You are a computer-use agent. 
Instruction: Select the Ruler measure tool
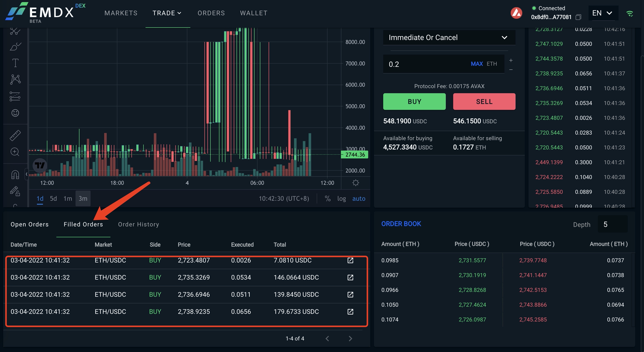[x=15, y=135]
